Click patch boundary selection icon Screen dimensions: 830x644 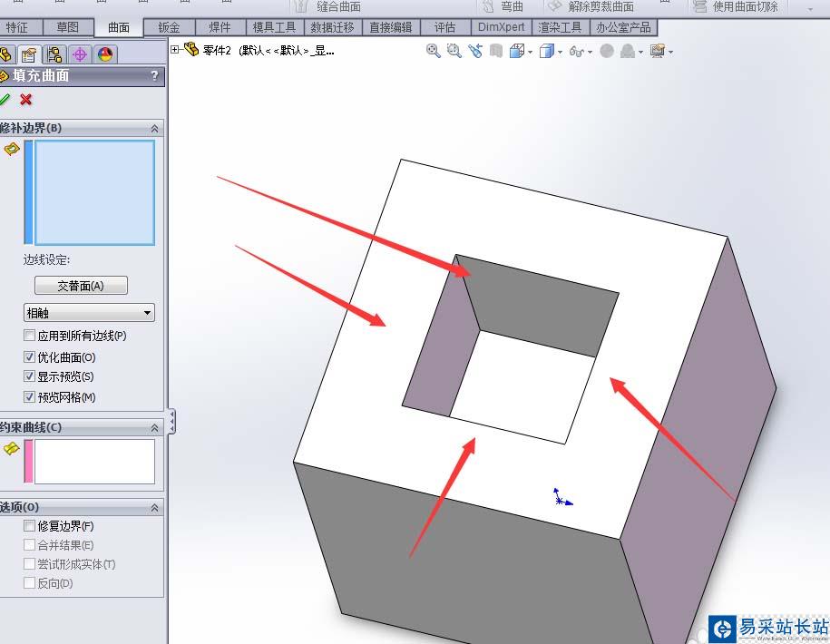[x=12, y=150]
